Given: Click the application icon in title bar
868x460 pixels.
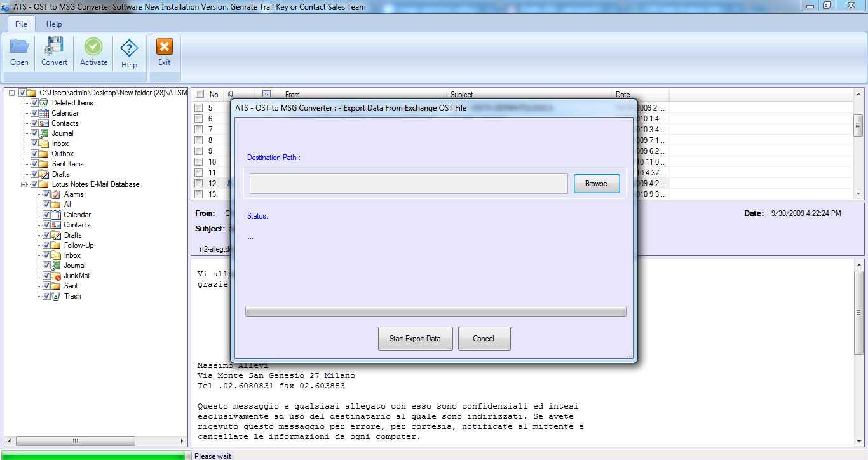Looking at the screenshot, I should tap(6, 6).
